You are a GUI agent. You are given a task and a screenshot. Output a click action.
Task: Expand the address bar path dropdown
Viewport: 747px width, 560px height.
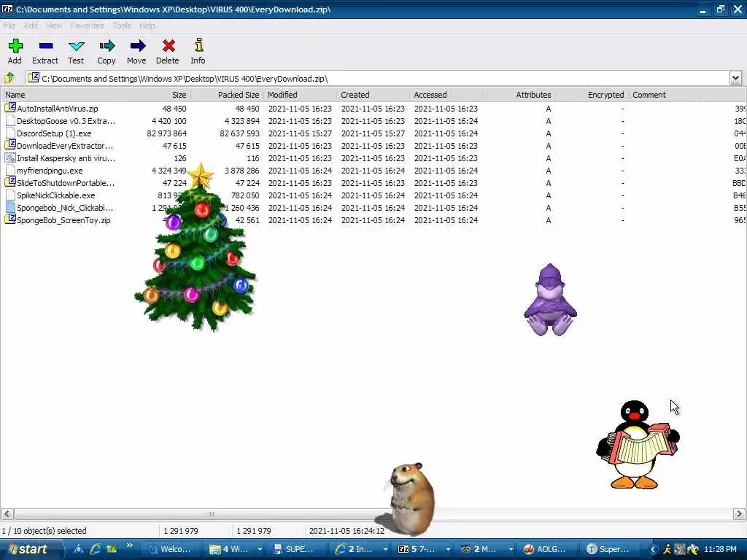tap(735, 78)
